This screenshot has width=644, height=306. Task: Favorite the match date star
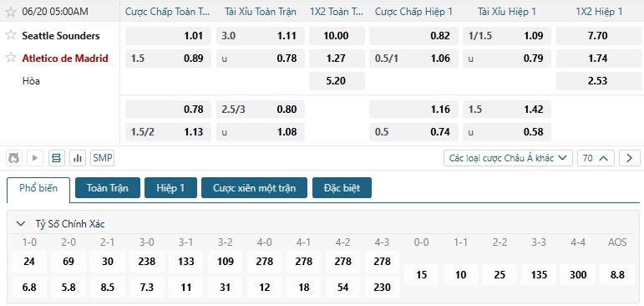11,12
